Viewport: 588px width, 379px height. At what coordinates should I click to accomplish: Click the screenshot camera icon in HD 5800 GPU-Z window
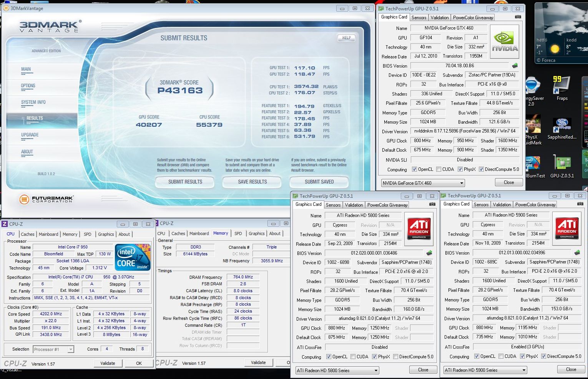(x=432, y=204)
